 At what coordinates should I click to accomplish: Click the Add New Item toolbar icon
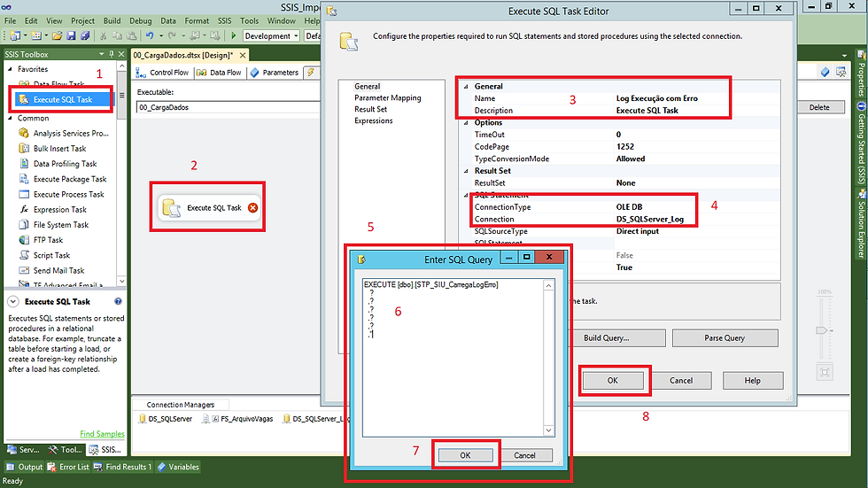pyautogui.click(x=36, y=36)
